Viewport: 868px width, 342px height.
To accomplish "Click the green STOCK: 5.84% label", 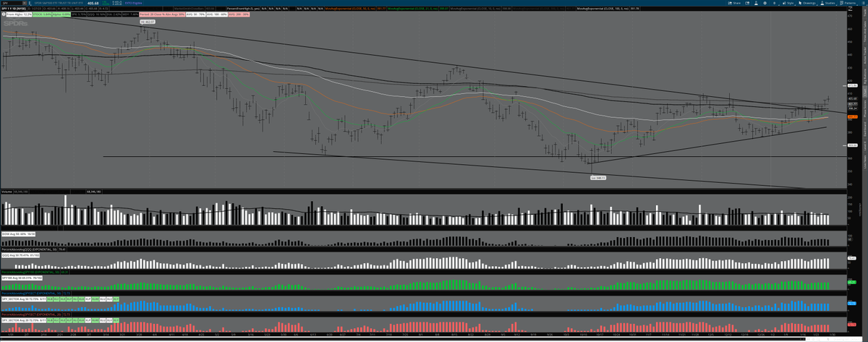I will click(42, 14).
